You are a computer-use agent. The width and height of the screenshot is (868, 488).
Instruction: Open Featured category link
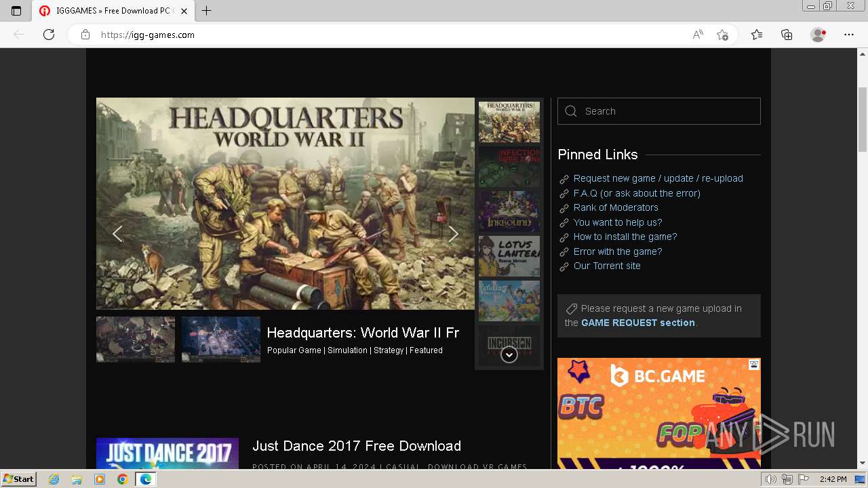426,350
